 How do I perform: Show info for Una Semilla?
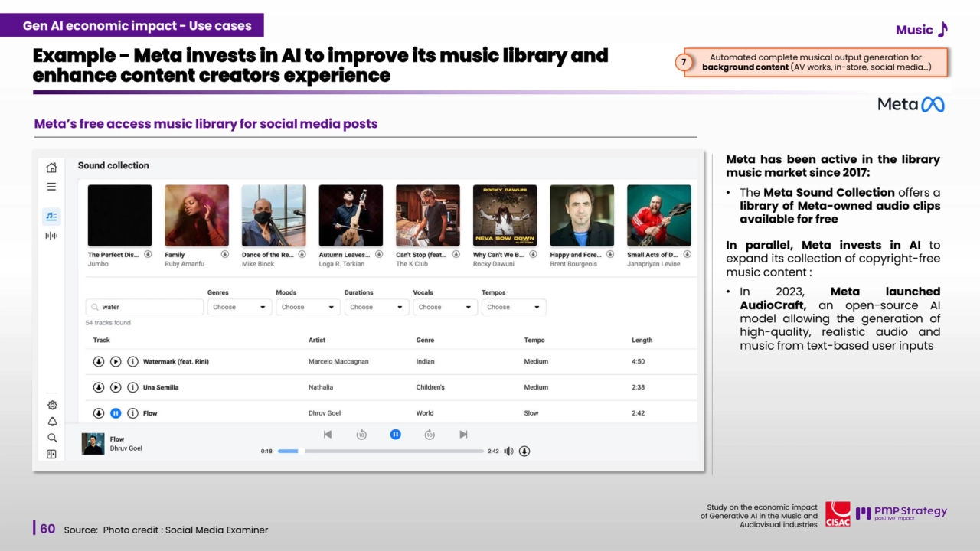coord(132,387)
